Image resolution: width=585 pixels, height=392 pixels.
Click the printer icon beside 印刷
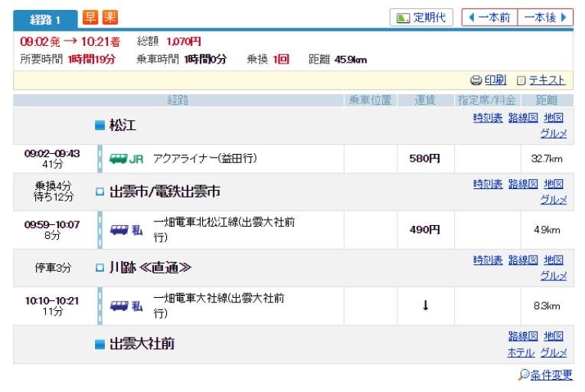pos(476,80)
